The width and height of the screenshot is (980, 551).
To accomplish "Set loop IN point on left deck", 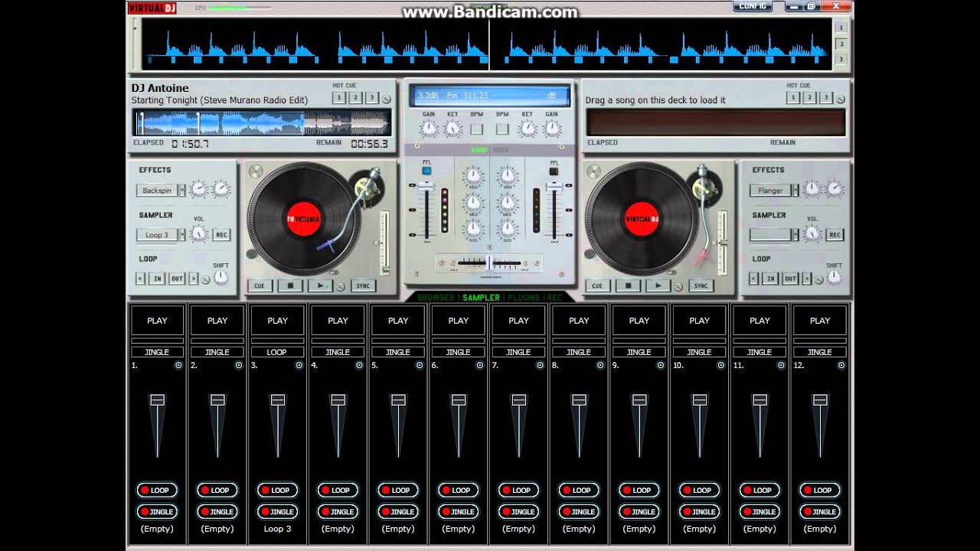I will 157,279.
